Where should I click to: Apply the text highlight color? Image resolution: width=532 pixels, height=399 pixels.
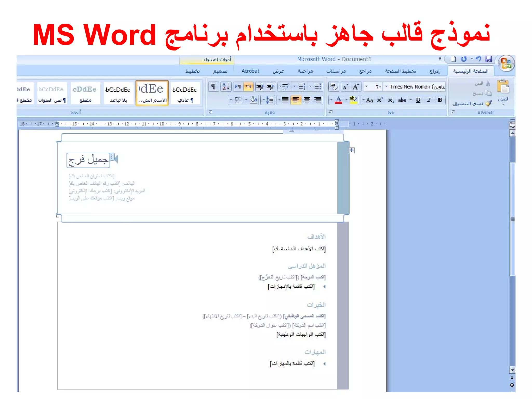point(354,100)
